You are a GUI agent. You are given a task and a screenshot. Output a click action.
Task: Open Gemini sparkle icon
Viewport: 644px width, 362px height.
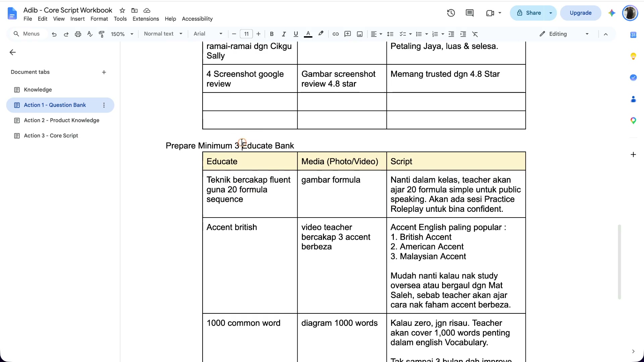(612, 13)
